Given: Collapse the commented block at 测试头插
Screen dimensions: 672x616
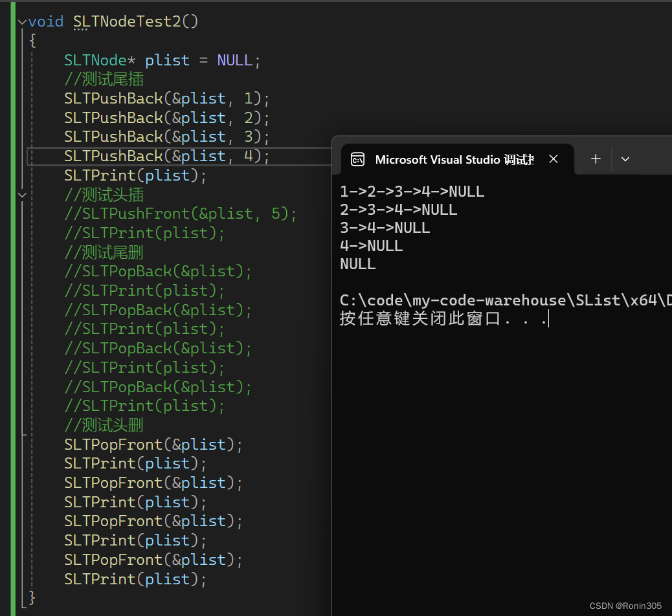Looking at the screenshot, I should (23, 195).
